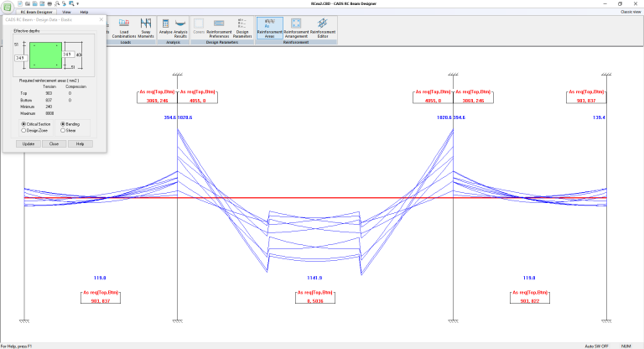Open Analysis Results
The width and height of the screenshot is (644, 349).
180,29
